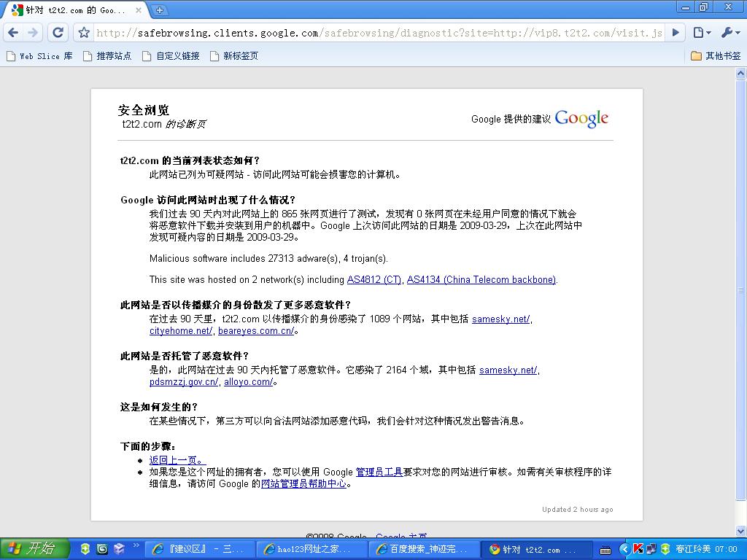Viewport: 747px width, 560px height.
Task: Focus the safebrowsing URL address bar
Action: [379, 33]
